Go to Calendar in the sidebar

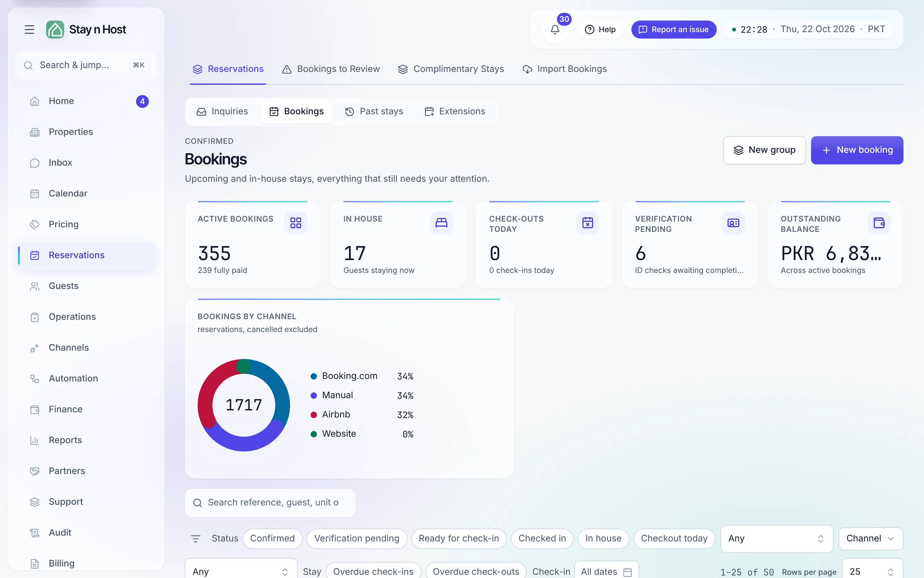pyautogui.click(x=86, y=193)
